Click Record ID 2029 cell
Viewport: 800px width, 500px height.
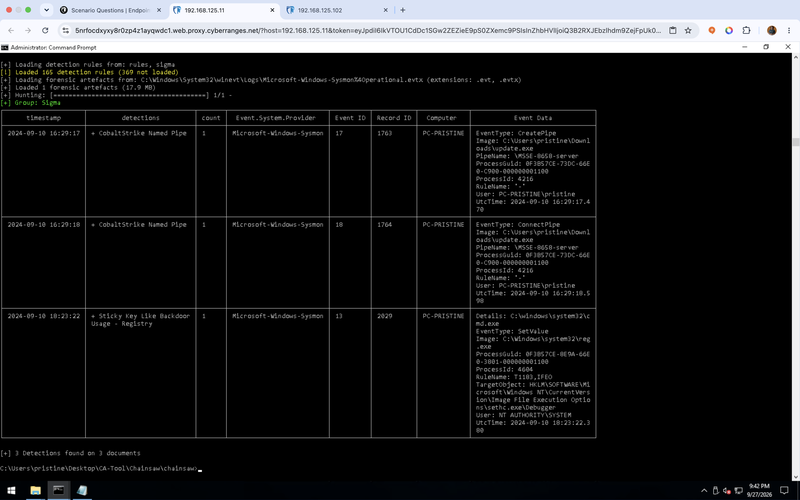pos(385,316)
